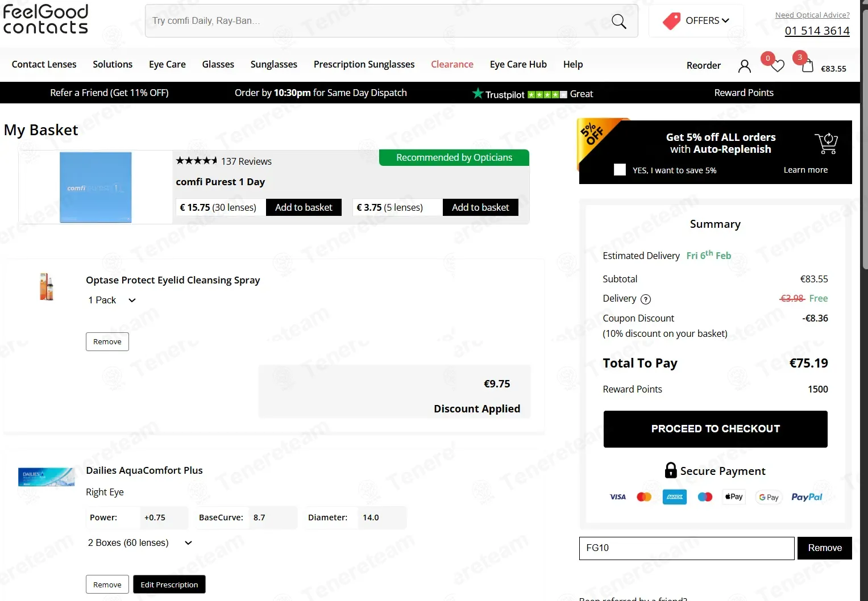
Task: Open the wishlist heart icon
Action: 777,66
